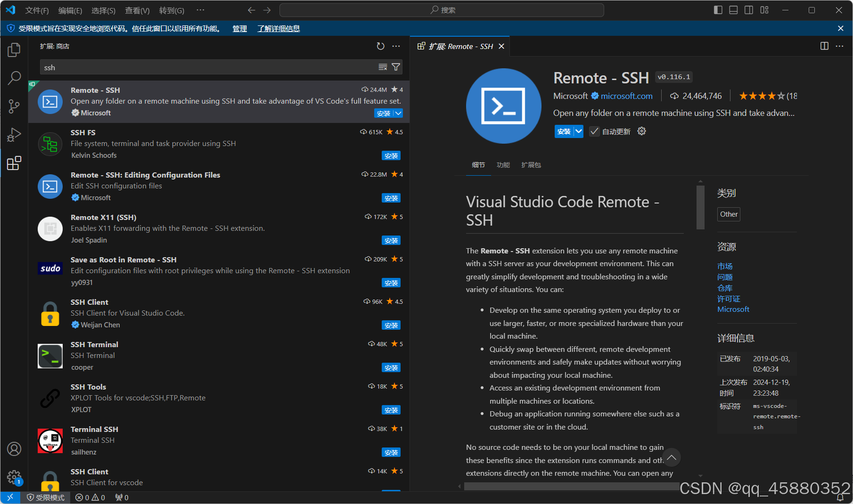
Task: Click the star rating of Remote - SSH
Action: (x=768, y=96)
